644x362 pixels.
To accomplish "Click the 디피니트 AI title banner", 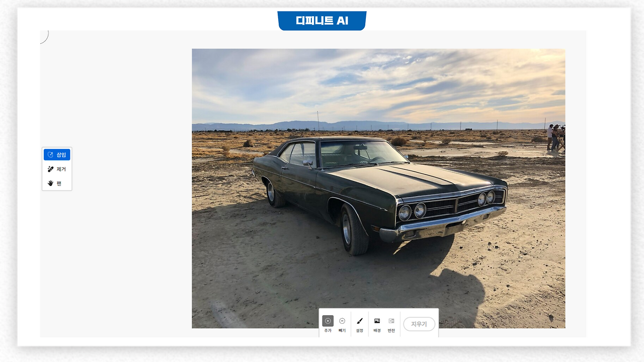I will (322, 21).
